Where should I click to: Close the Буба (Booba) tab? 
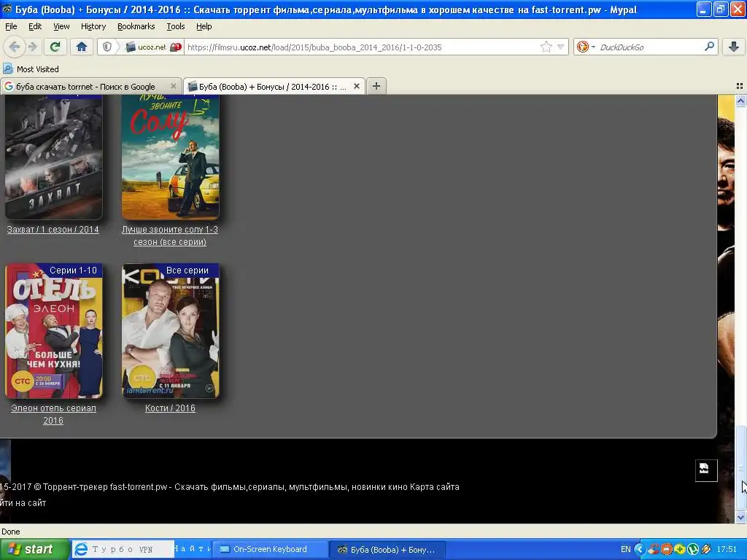click(x=356, y=86)
